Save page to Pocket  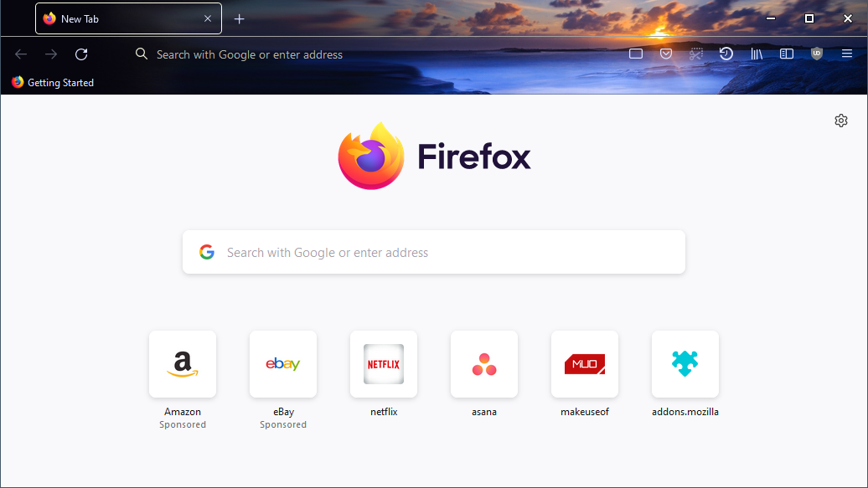click(666, 54)
